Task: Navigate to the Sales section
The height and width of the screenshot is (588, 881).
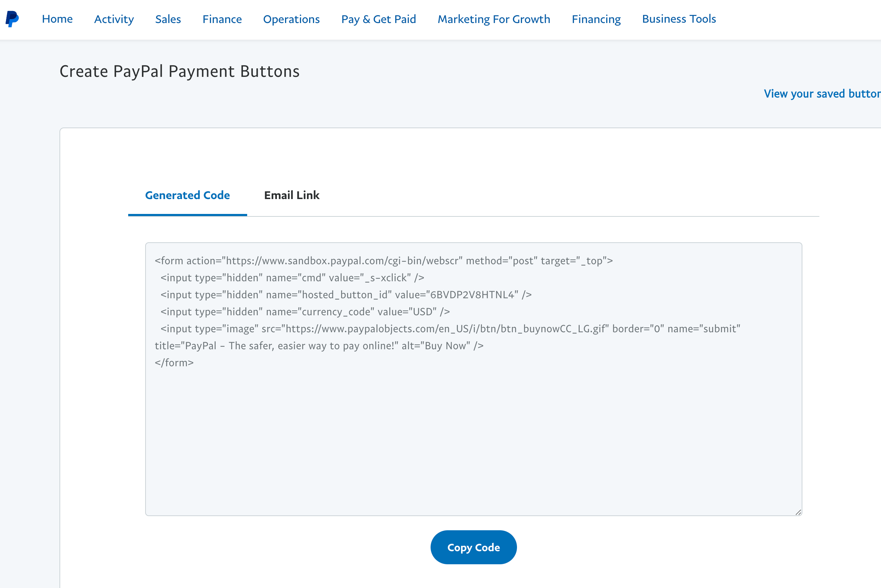Action: [168, 18]
